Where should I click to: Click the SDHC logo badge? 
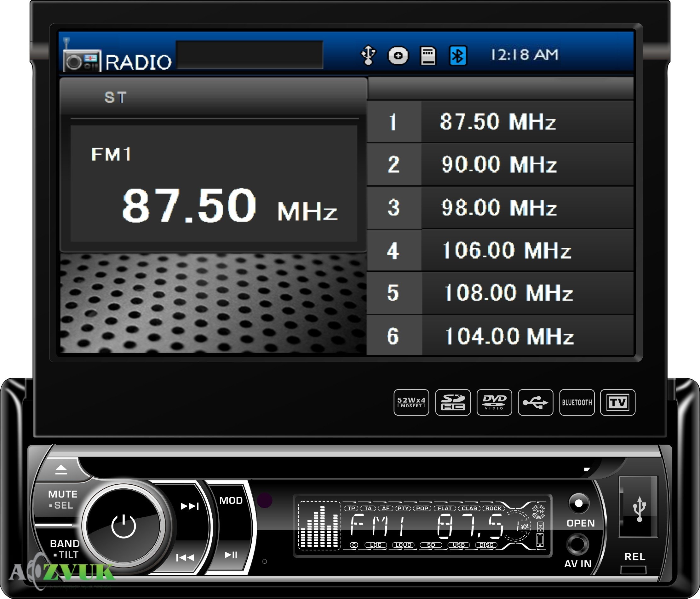point(453,402)
